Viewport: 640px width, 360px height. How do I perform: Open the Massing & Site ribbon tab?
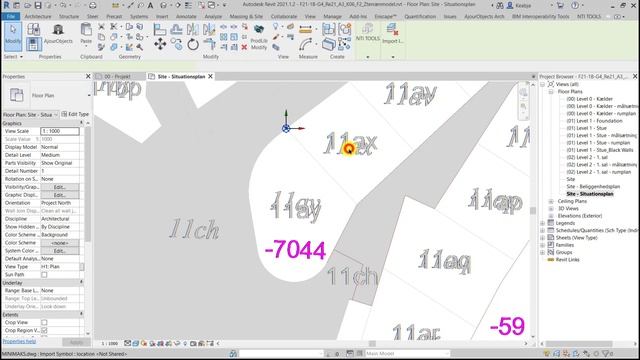(x=246, y=16)
